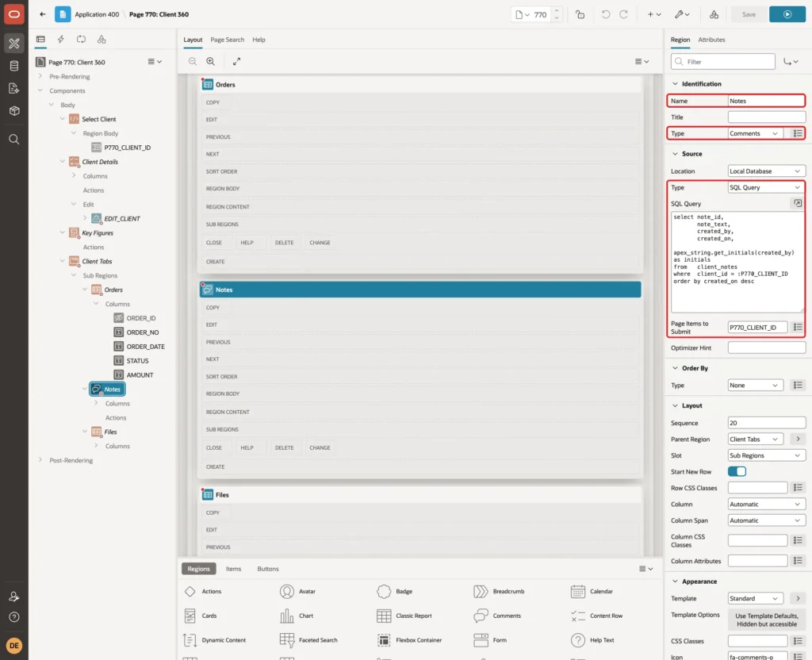812x660 pixels.
Task: Open the Template Standard dropdown
Action: (x=755, y=598)
